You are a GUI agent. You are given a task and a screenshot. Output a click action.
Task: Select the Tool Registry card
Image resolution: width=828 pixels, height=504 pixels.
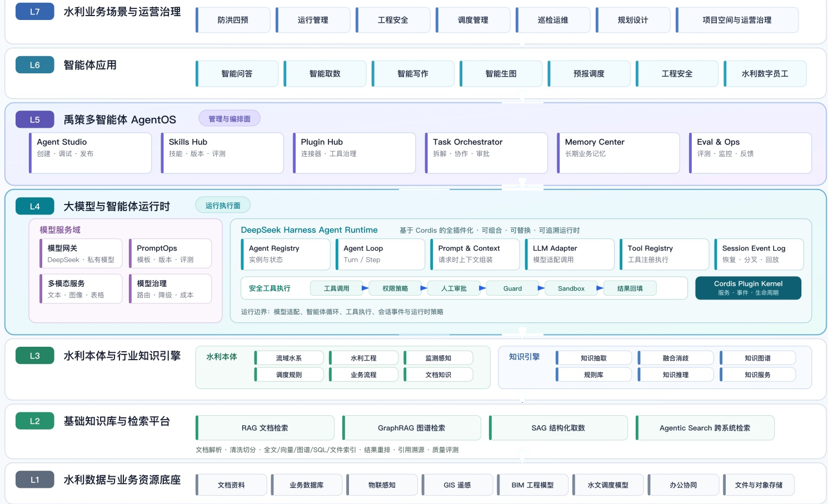[665, 254]
